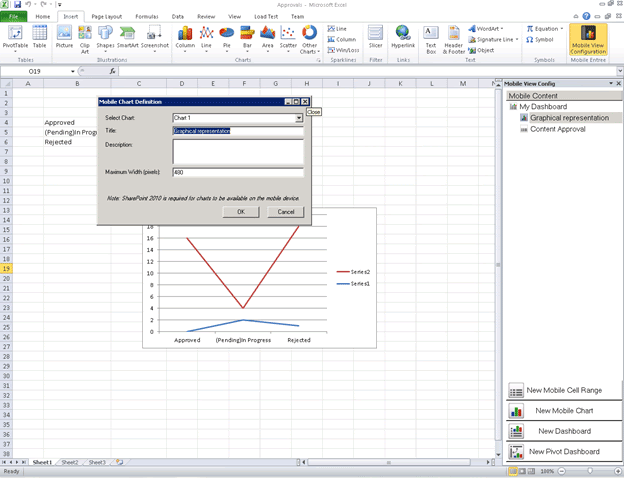This screenshot has width=624, height=478.
Task: Expand the Select Chart dropdown
Action: [298, 118]
